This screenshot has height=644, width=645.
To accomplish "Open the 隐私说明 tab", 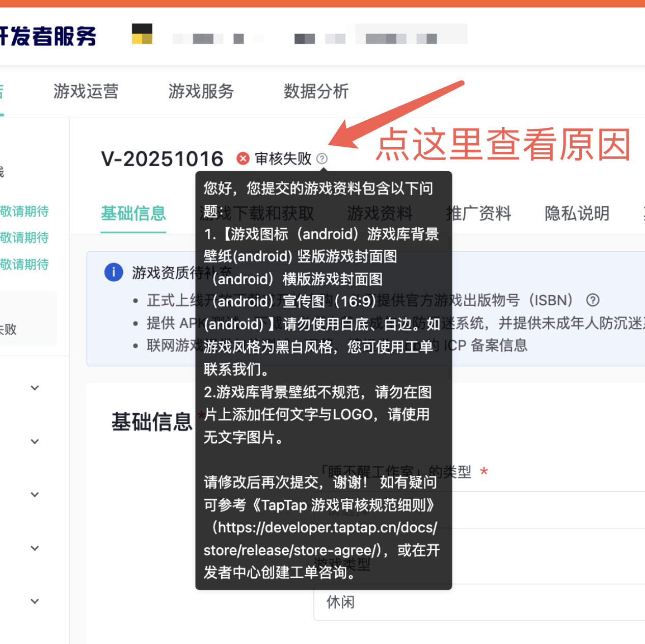I will tap(577, 213).
